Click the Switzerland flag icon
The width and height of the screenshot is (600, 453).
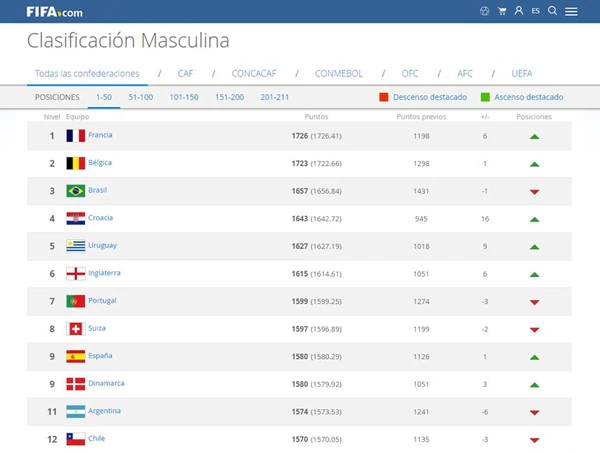point(75,329)
